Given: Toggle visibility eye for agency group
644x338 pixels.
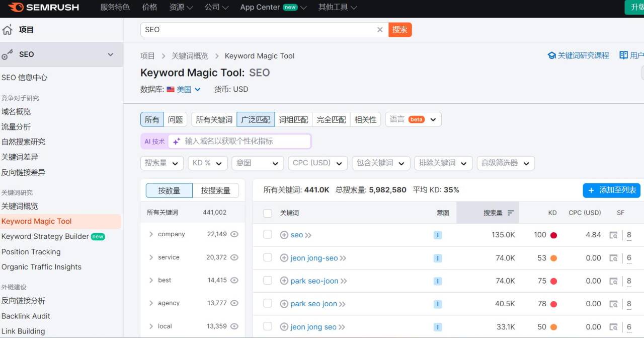Looking at the screenshot, I should [234, 303].
